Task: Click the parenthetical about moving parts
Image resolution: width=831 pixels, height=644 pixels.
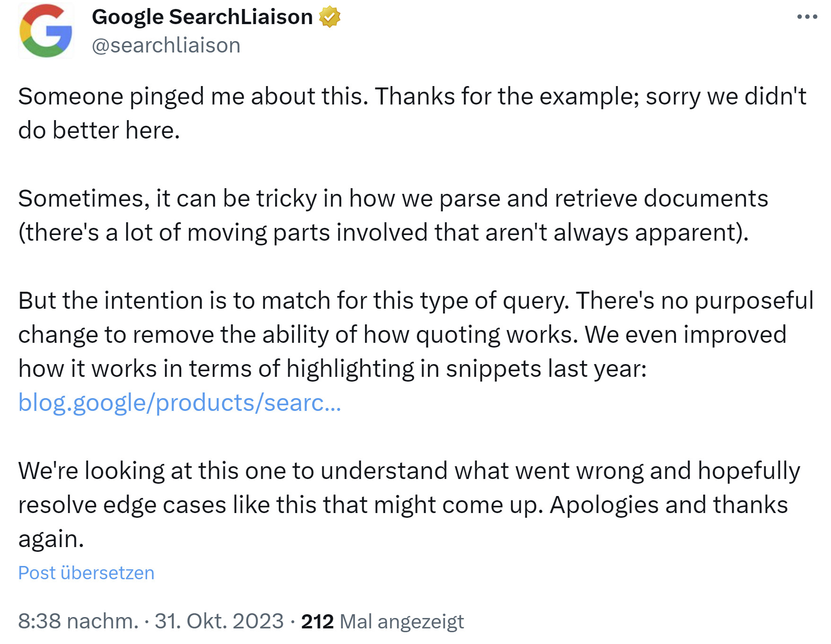Action: (x=383, y=233)
